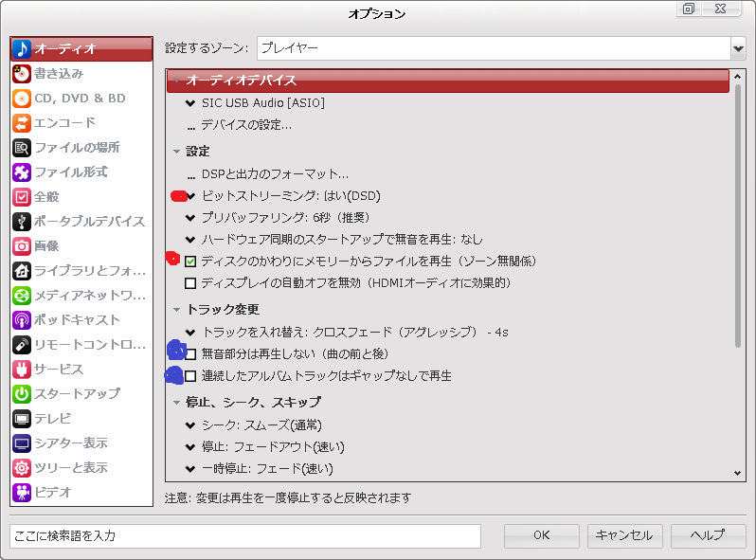This screenshot has width=756, height=560.
Task: Select テレビ in the options sidebar
Action: click(x=52, y=418)
